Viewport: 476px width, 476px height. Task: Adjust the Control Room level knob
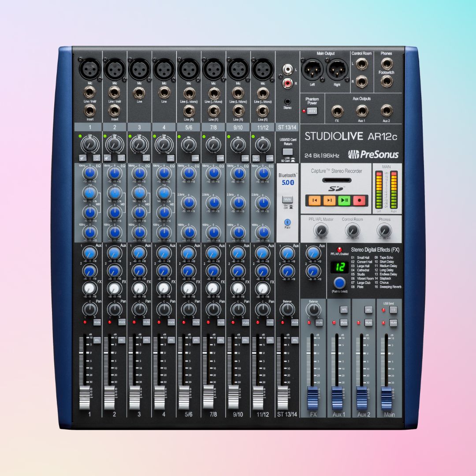352,230
